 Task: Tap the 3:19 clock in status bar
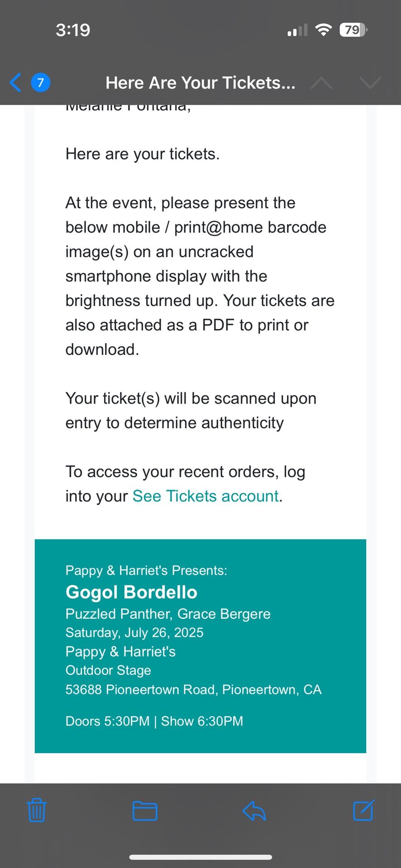click(x=73, y=30)
